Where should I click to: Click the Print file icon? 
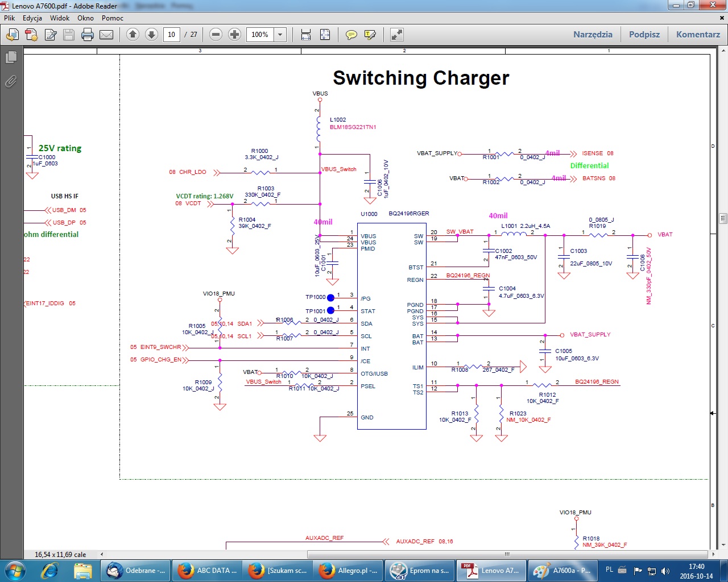[x=88, y=35]
